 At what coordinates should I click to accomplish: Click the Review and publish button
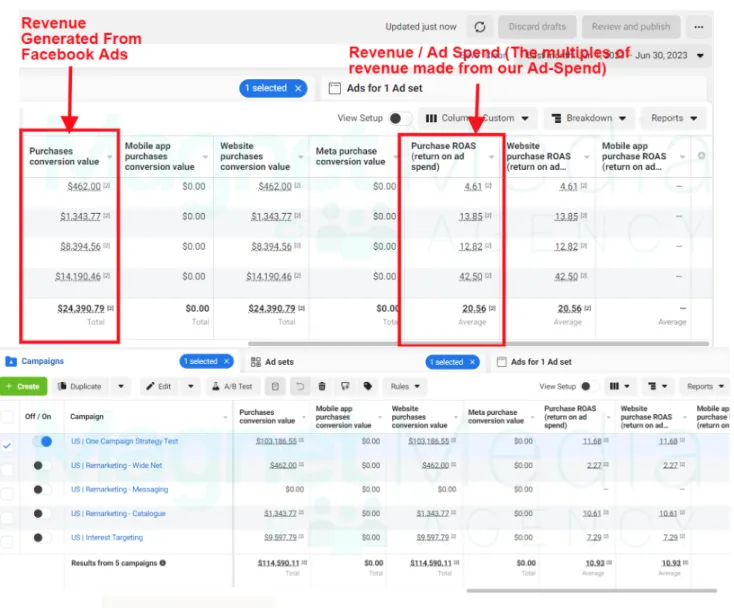(631, 27)
